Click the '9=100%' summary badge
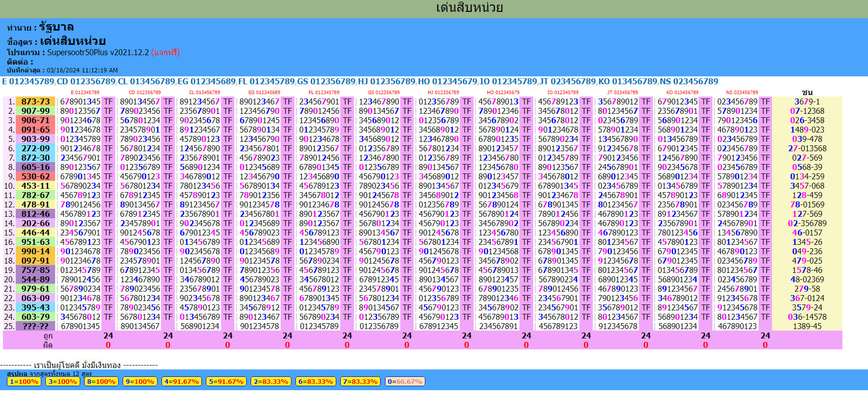Viewport: 868px width, 402px height. pos(140,382)
